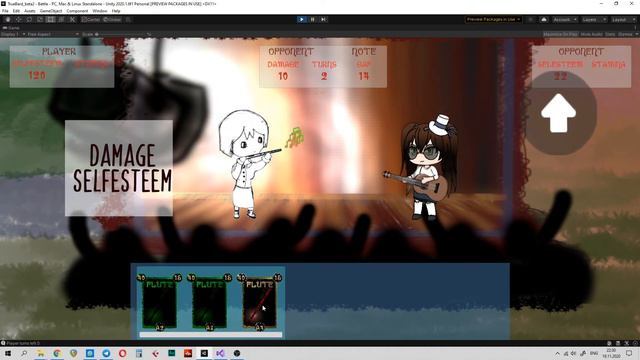Select the second green Flute card
The width and height of the screenshot is (640, 360).
pyautogui.click(x=209, y=302)
